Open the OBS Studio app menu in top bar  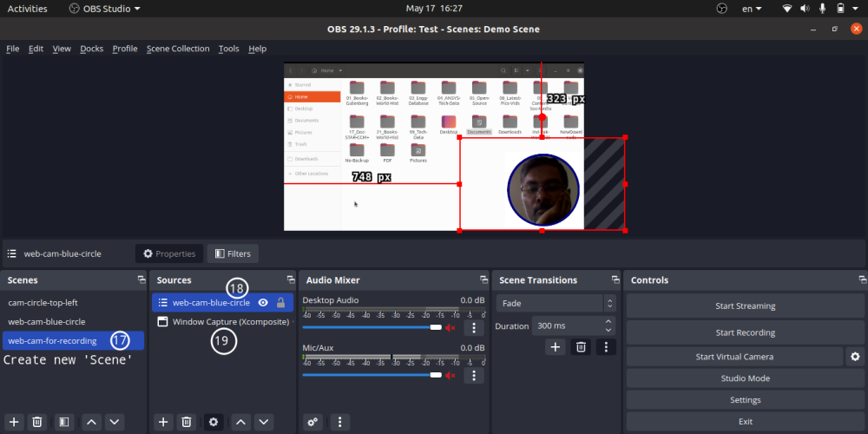click(105, 9)
